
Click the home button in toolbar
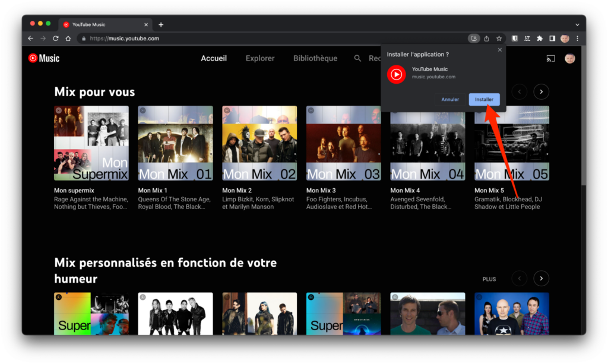click(x=68, y=39)
